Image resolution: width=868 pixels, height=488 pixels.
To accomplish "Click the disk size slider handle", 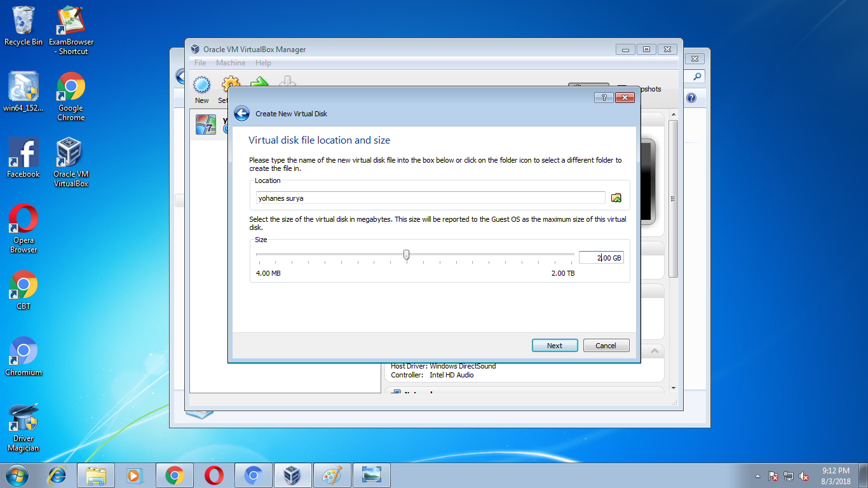I will pos(406,255).
